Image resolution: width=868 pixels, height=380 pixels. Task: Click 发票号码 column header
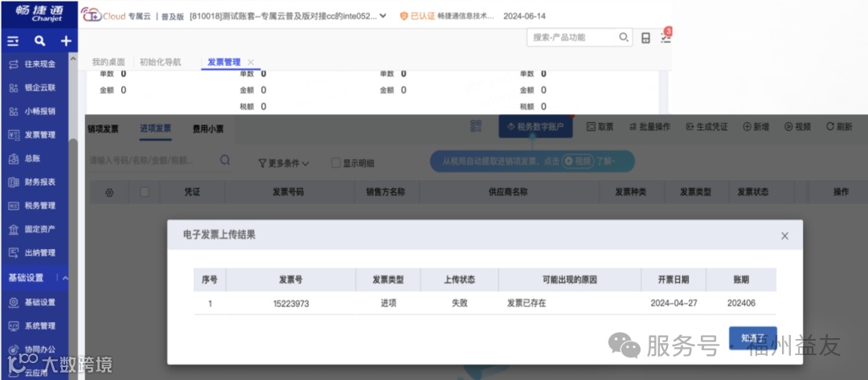point(288,193)
